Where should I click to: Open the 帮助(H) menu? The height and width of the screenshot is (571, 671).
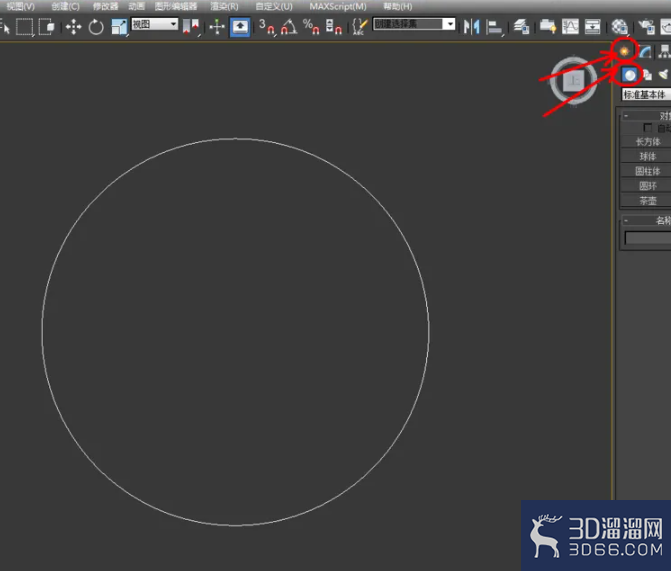[398, 6]
